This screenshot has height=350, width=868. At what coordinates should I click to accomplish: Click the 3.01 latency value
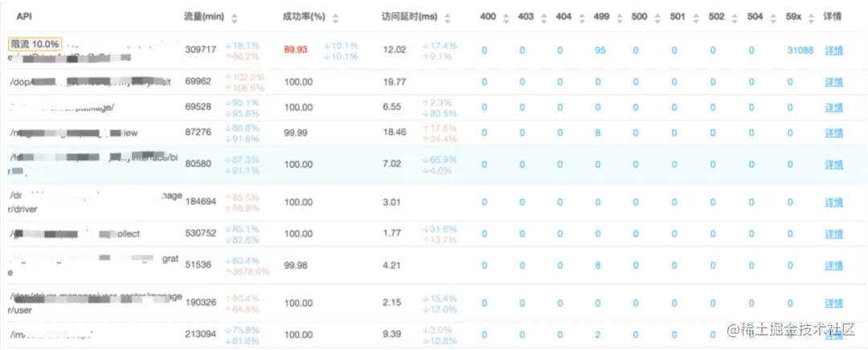click(x=392, y=201)
